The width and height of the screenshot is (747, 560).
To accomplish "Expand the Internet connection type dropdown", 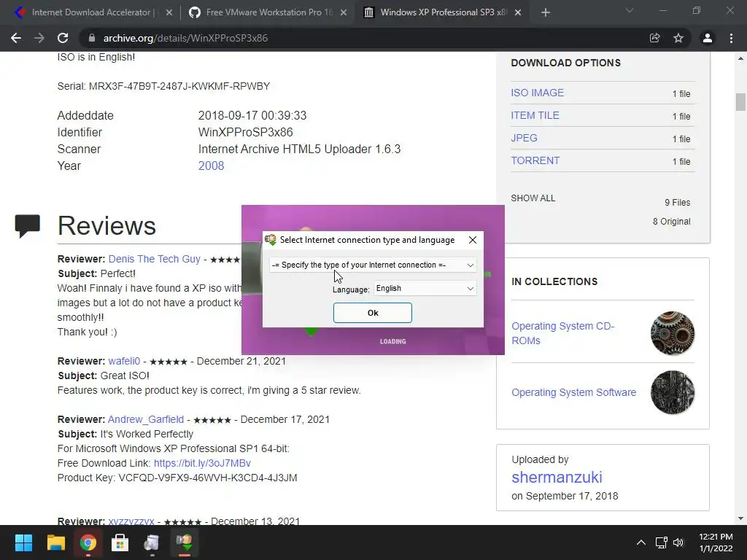I will pyautogui.click(x=373, y=265).
